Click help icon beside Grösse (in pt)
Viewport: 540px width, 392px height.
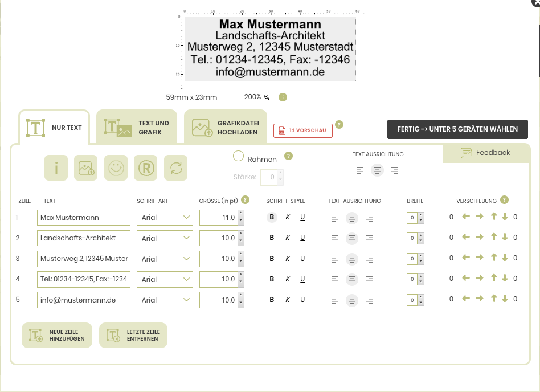point(245,200)
